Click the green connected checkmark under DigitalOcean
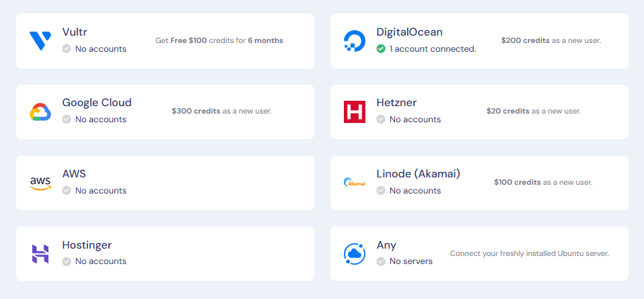 point(381,49)
